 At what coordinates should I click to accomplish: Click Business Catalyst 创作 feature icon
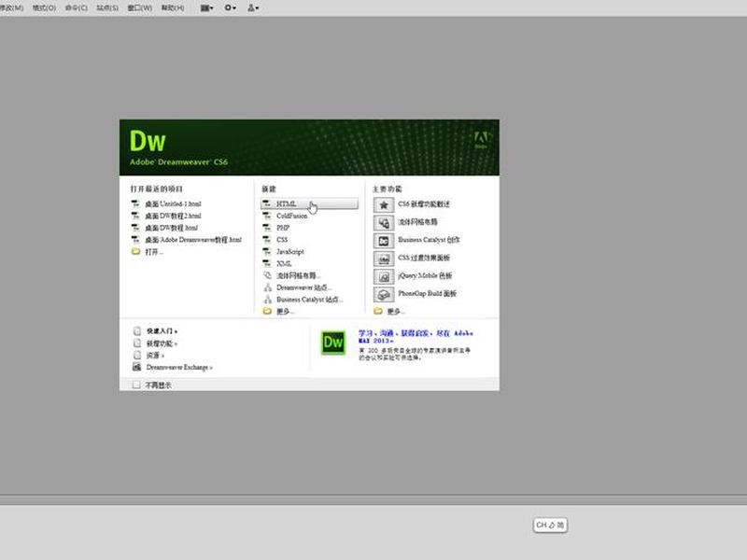click(x=384, y=241)
